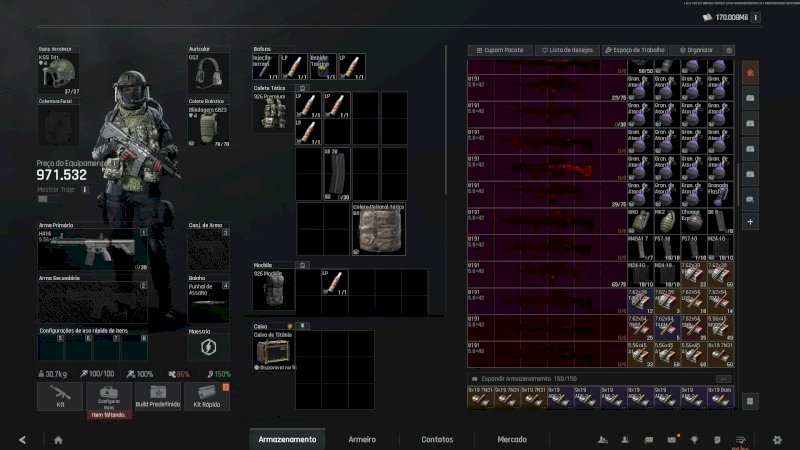This screenshot has width=800, height=450.
Task: Click the Item faltando warning label
Action: pos(109,415)
